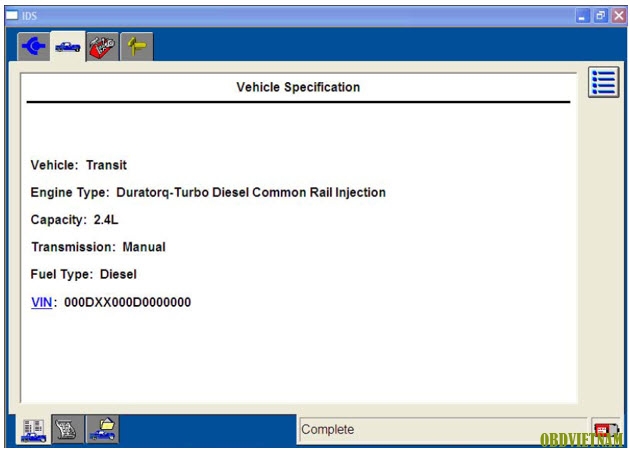Click the Vehicle: Transit text
The width and height of the screenshot is (630, 451).
[x=79, y=165]
